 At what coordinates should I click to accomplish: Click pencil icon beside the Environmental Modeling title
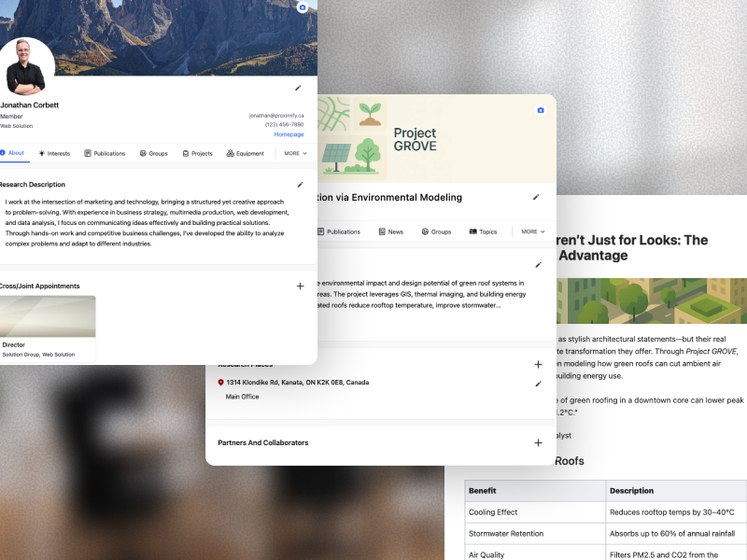[x=536, y=197]
